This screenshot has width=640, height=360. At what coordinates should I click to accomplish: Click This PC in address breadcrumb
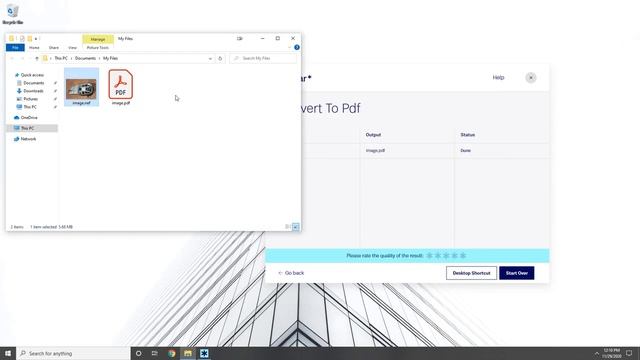[x=61, y=58]
